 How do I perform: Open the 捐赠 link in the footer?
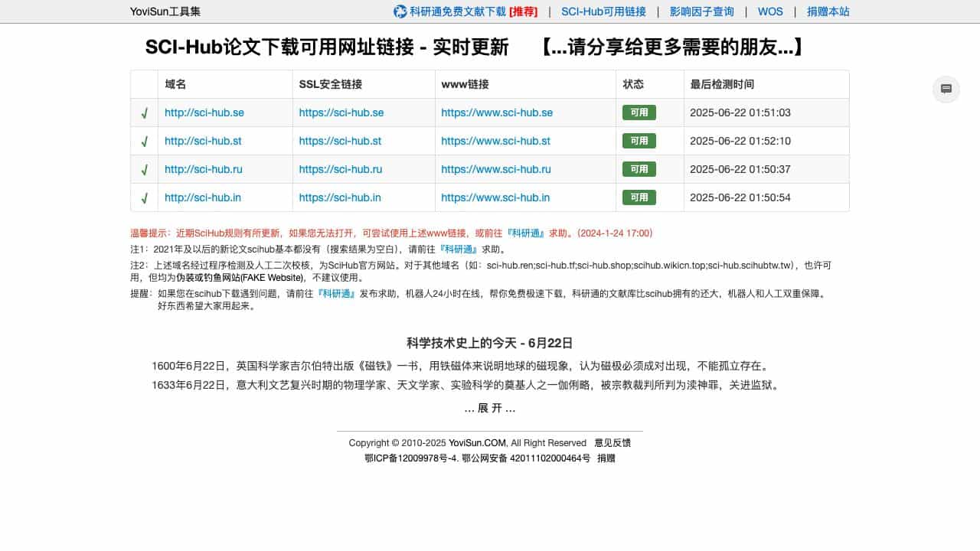[606, 458]
